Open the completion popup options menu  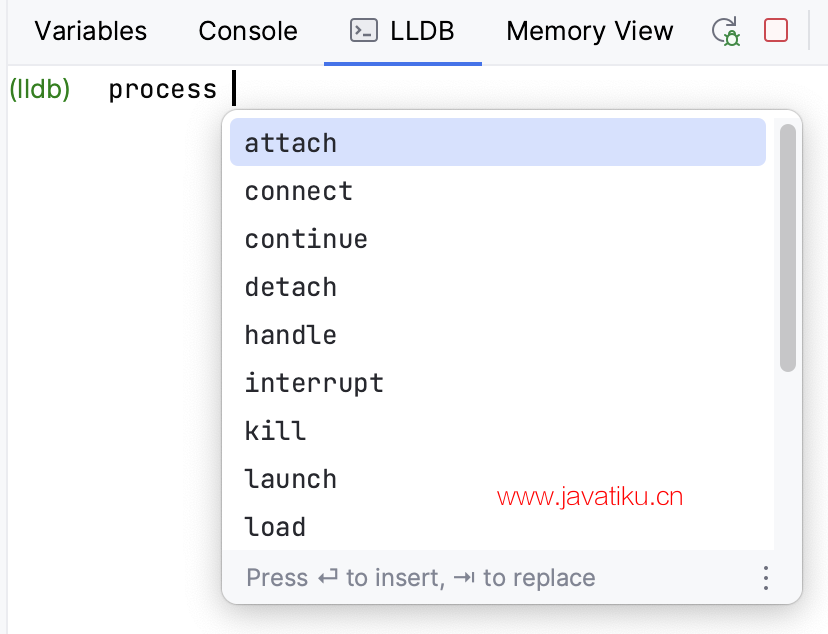pyautogui.click(x=766, y=578)
